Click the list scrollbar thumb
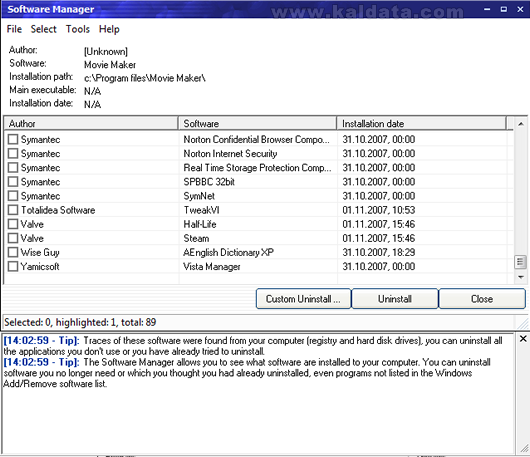 click(x=521, y=262)
